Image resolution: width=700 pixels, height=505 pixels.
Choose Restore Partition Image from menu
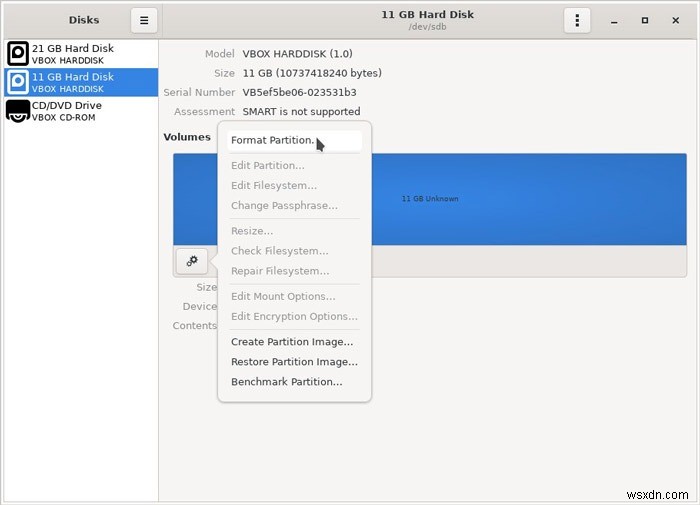(x=294, y=362)
